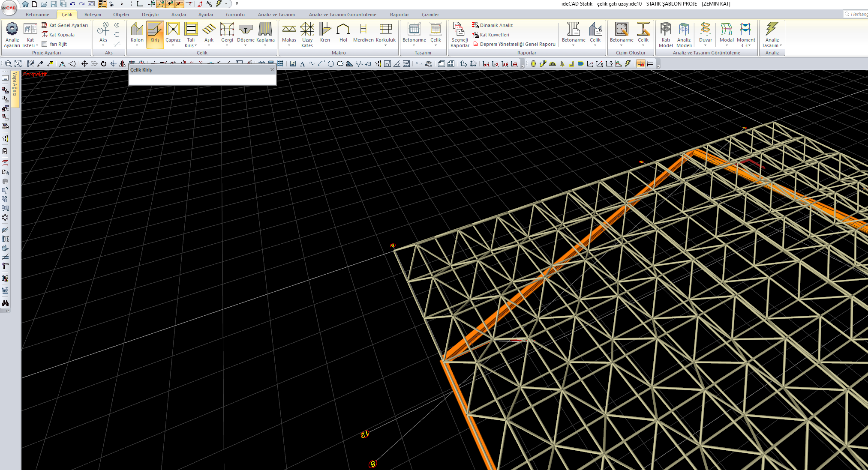Expand Betonarme dropdown in Tasarım group

[x=414, y=45]
